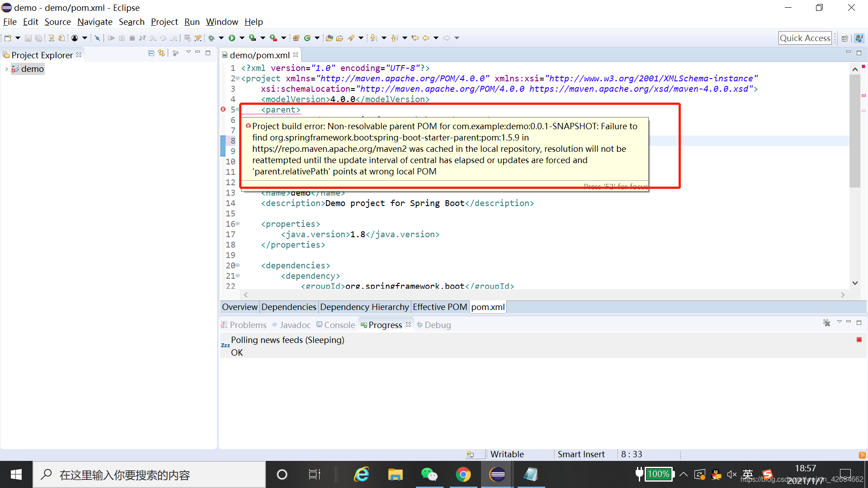Collapse All in Project Explorer
The height and width of the screenshot is (488, 868).
coord(151,53)
